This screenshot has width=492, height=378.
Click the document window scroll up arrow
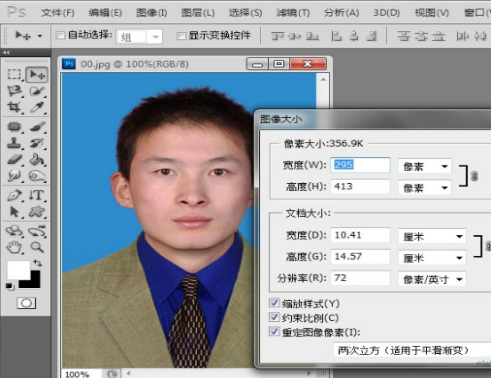(x=323, y=79)
